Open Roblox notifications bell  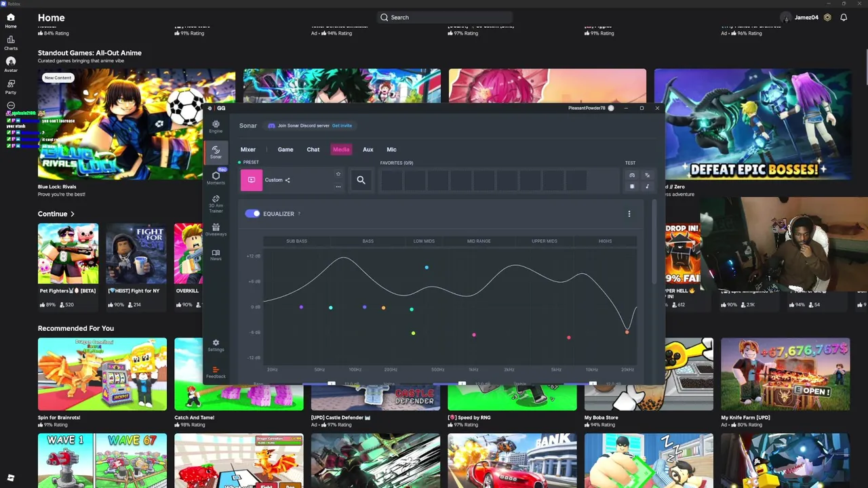(x=844, y=18)
